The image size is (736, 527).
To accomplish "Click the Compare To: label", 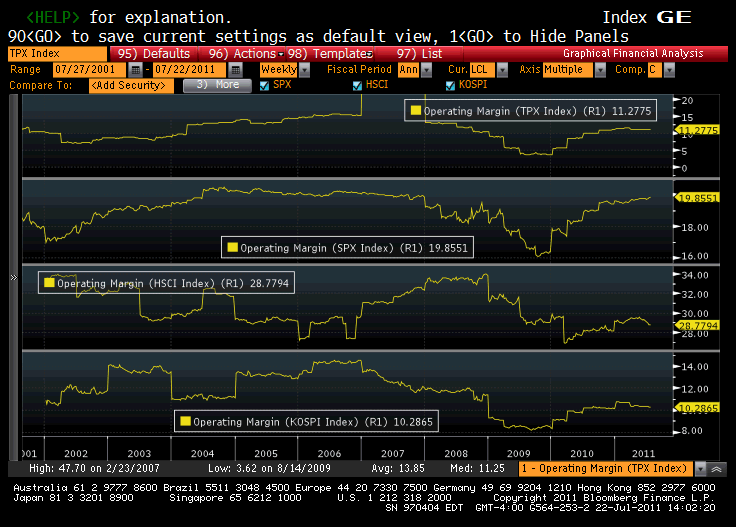I will (x=41, y=85).
